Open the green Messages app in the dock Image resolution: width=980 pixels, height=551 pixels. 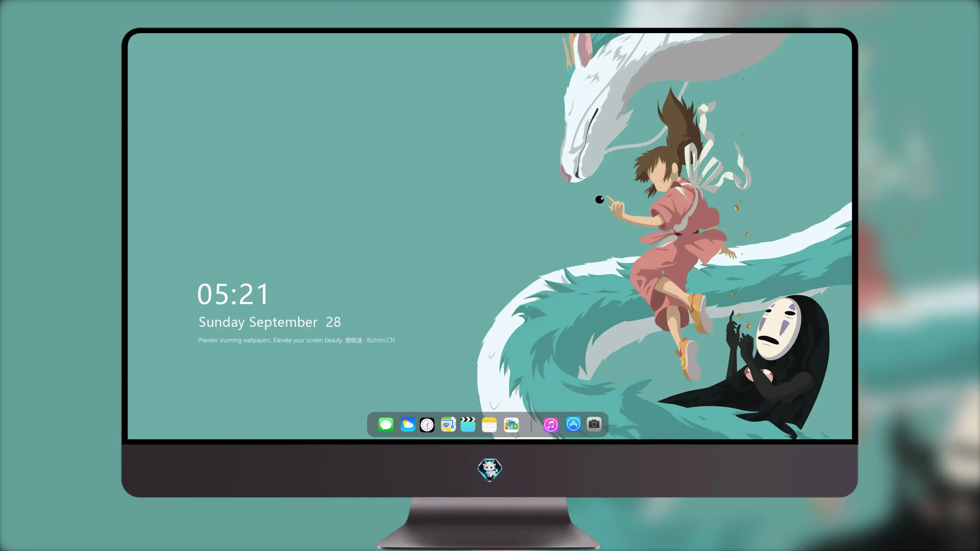click(x=386, y=424)
